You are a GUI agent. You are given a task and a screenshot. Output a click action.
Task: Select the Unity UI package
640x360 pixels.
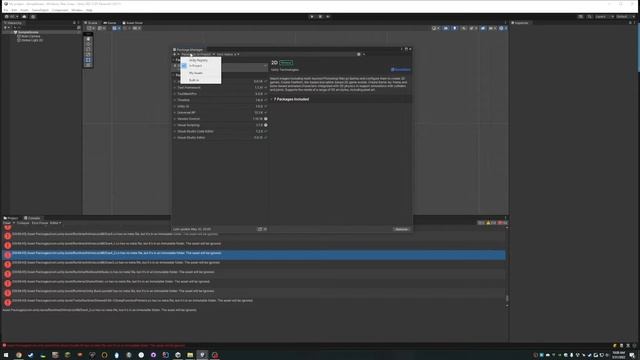220,107
